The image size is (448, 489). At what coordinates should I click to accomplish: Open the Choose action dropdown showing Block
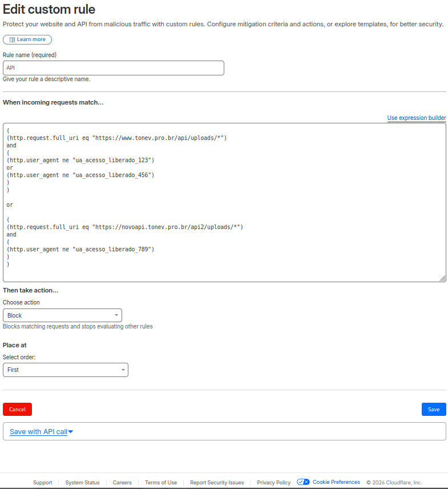click(62, 315)
